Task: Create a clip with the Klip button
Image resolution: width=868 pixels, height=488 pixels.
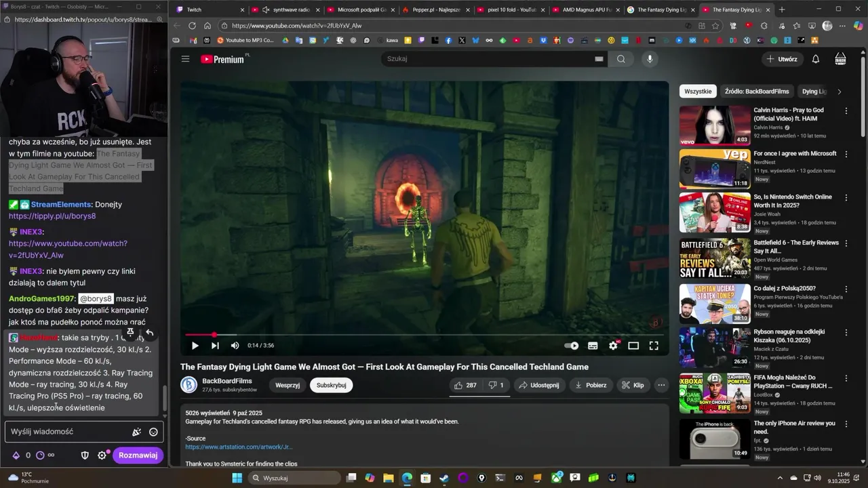Action: 633,385
